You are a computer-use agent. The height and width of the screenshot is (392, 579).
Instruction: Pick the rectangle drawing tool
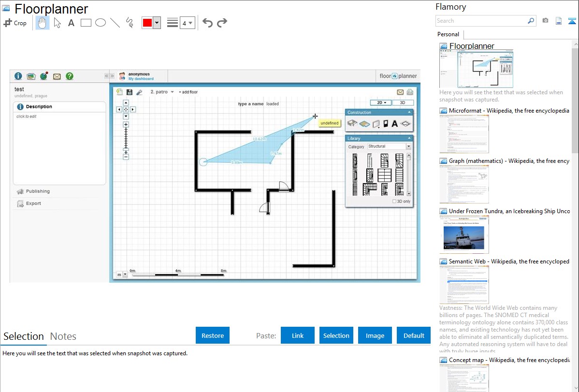pyautogui.click(x=86, y=23)
